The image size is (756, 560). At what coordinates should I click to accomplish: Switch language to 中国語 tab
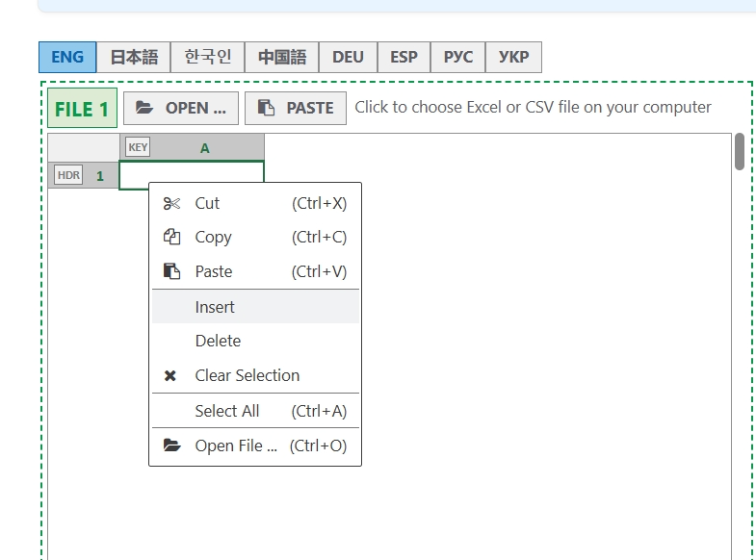[282, 58]
